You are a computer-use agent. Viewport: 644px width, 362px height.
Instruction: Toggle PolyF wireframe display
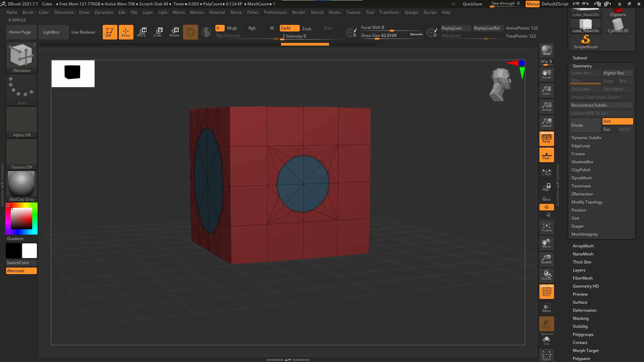coord(546,292)
